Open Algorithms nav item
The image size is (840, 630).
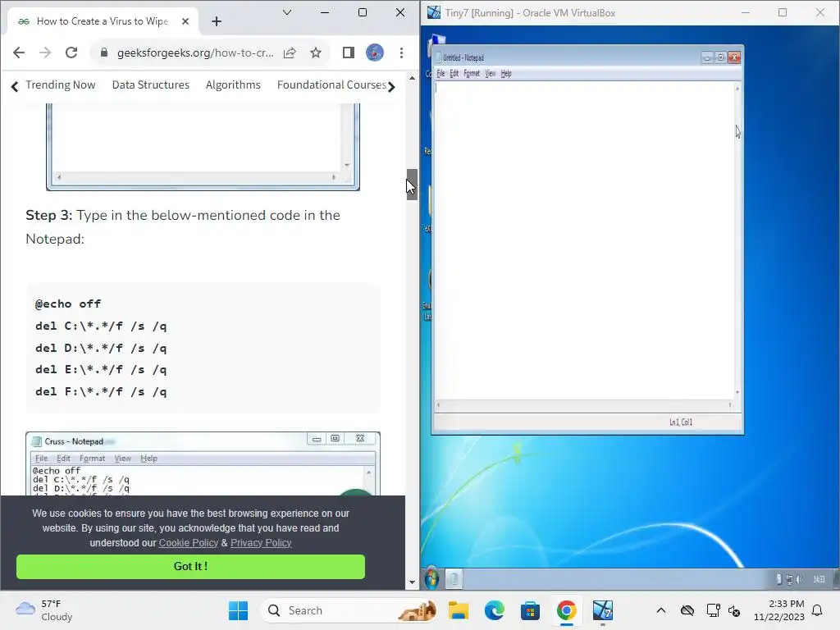[233, 84]
